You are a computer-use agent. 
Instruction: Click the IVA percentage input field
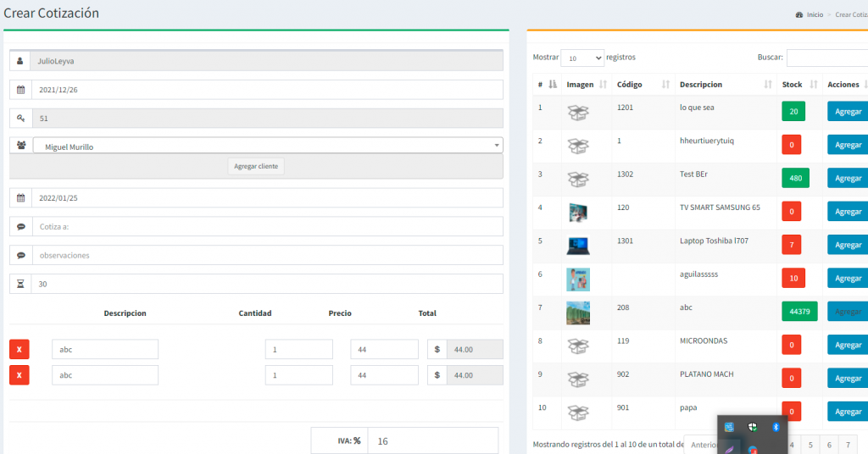coord(432,440)
